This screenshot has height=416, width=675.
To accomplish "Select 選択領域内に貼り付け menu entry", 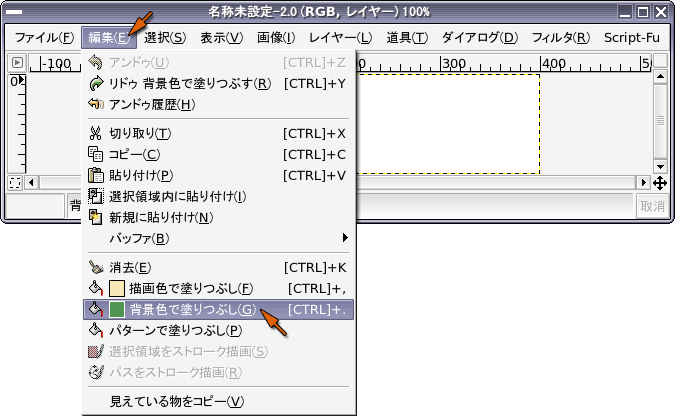I will [177, 196].
